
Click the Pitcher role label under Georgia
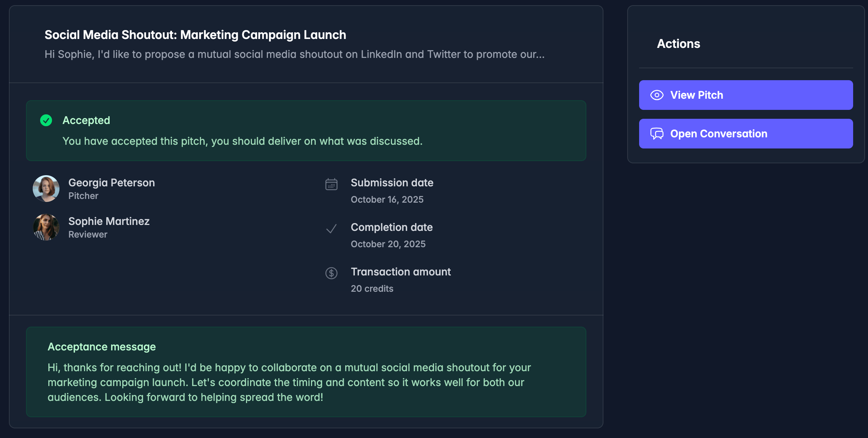83,196
